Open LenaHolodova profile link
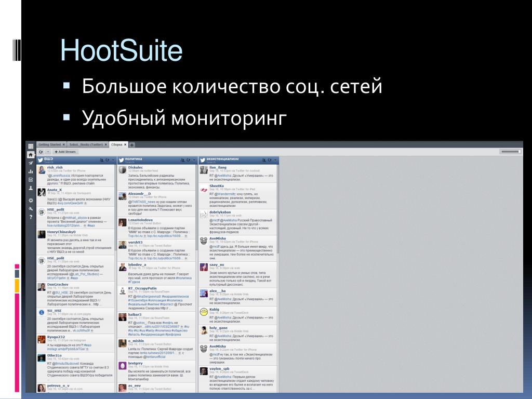This screenshot has height=399, width=532. tap(140, 220)
